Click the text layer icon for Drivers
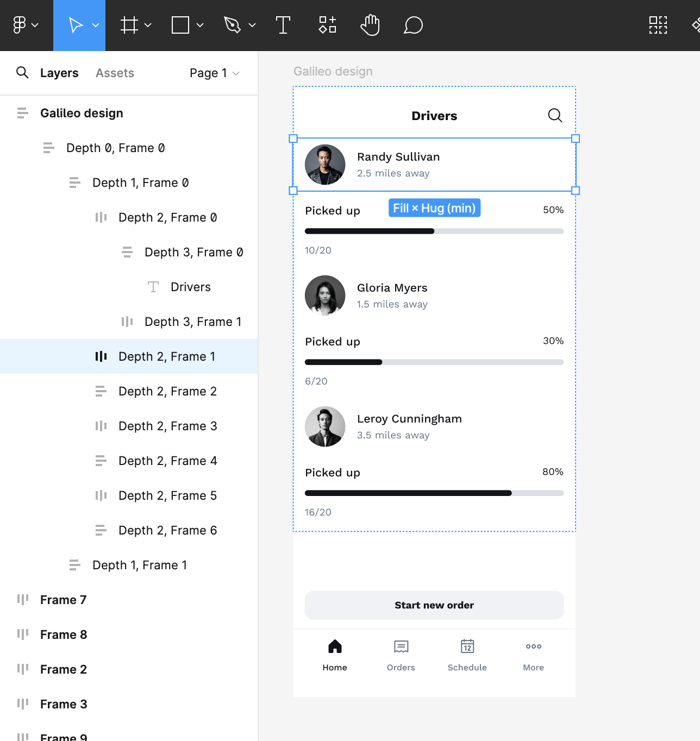The width and height of the screenshot is (700, 741). 153,287
